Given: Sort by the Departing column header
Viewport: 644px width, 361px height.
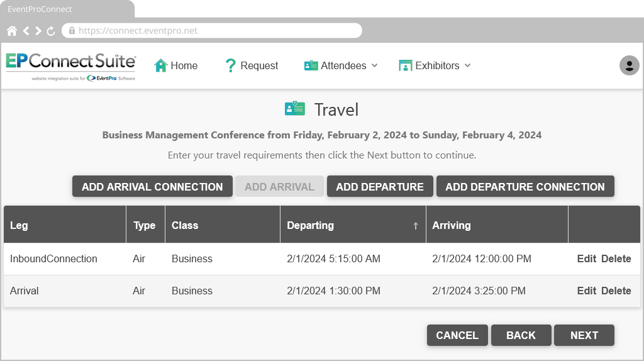Looking at the screenshot, I should 353,225.
